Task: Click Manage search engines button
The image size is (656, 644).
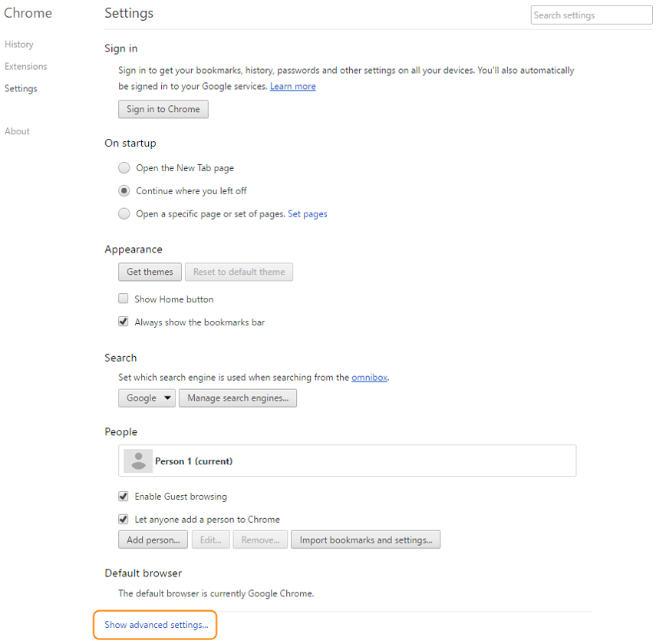Action: 238,398
